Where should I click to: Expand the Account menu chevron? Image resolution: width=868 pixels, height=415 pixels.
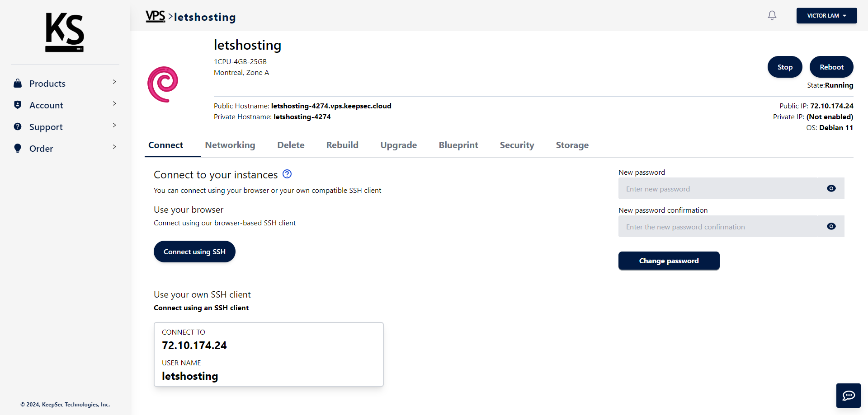point(114,103)
